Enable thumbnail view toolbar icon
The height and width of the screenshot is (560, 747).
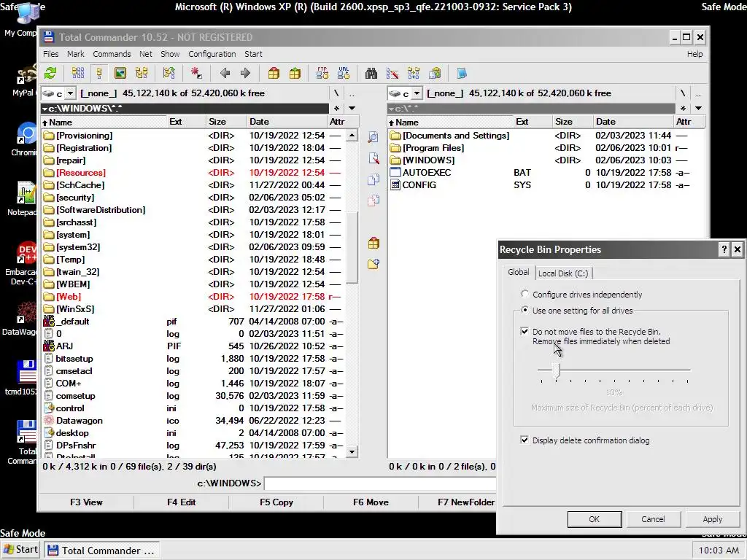120,74
